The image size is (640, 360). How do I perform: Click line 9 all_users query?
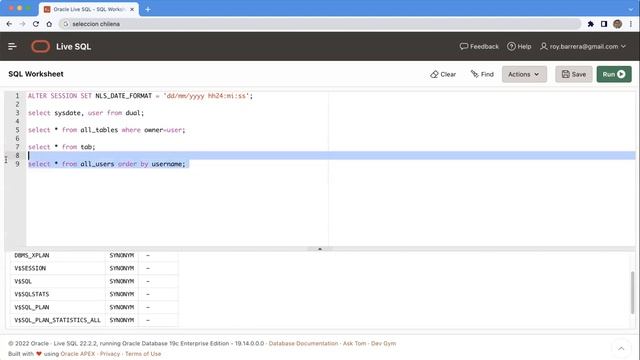pyautogui.click(x=107, y=164)
